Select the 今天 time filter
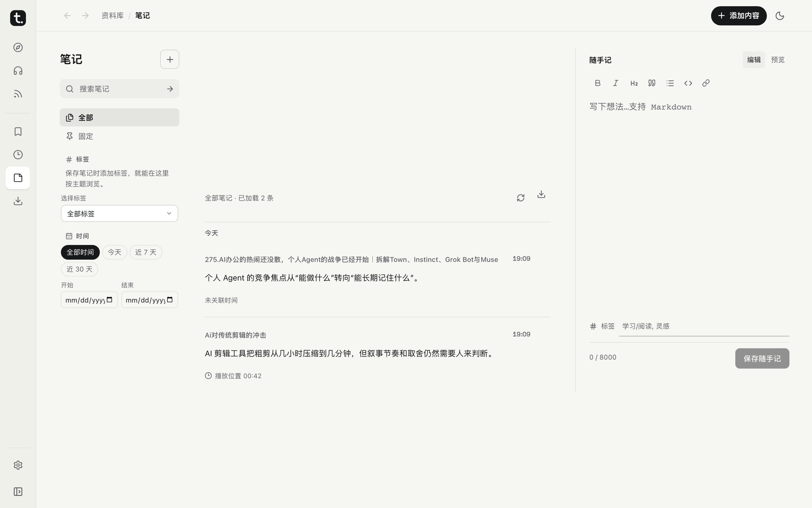The image size is (812, 508). pos(114,252)
